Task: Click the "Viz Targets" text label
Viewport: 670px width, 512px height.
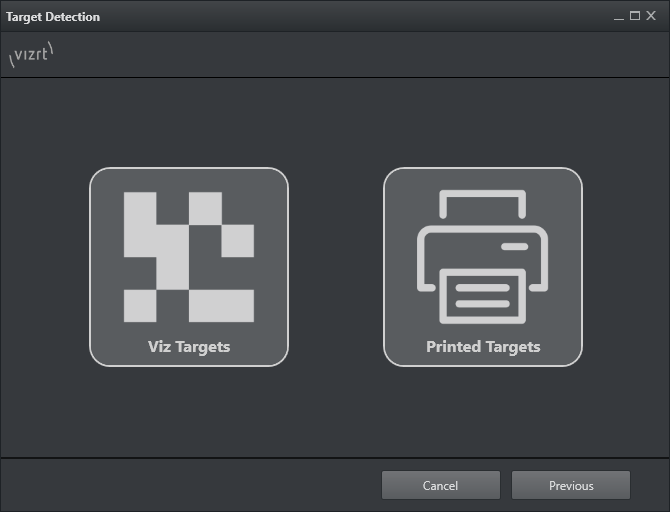Action: coord(189,347)
